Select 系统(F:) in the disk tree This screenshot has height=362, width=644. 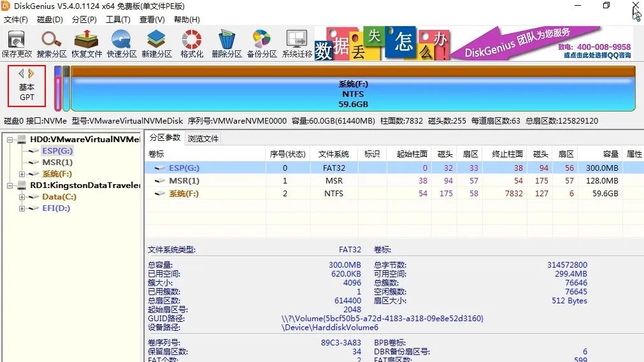tap(57, 174)
